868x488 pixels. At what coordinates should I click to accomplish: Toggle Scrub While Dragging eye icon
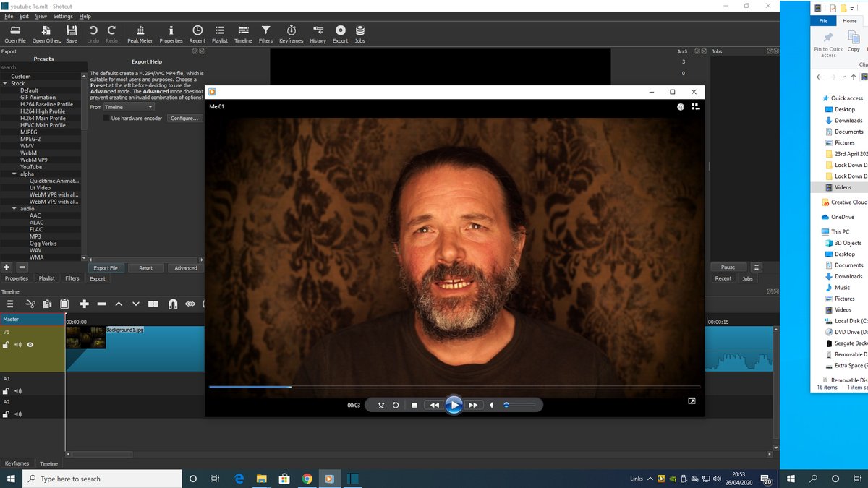pyautogui.click(x=190, y=304)
